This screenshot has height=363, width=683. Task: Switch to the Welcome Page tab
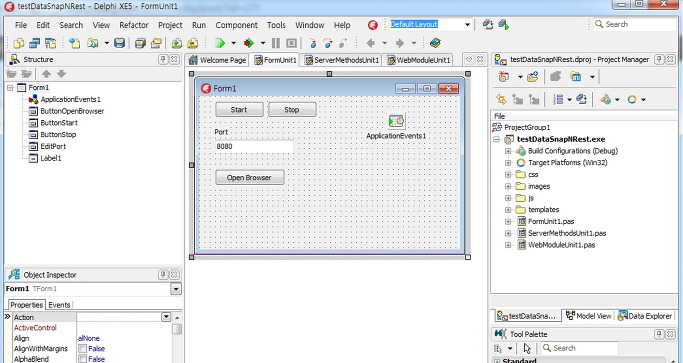tap(217, 60)
